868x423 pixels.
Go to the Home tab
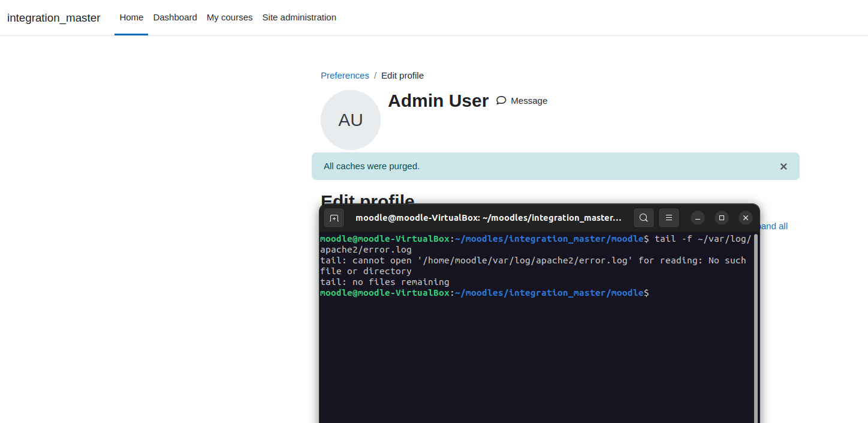[131, 17]
